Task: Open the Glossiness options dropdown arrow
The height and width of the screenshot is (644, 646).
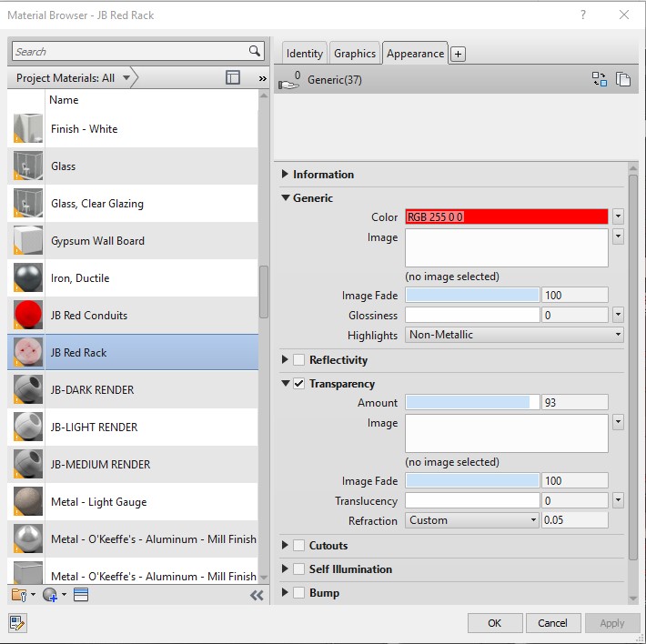Action: pos(618,315)
